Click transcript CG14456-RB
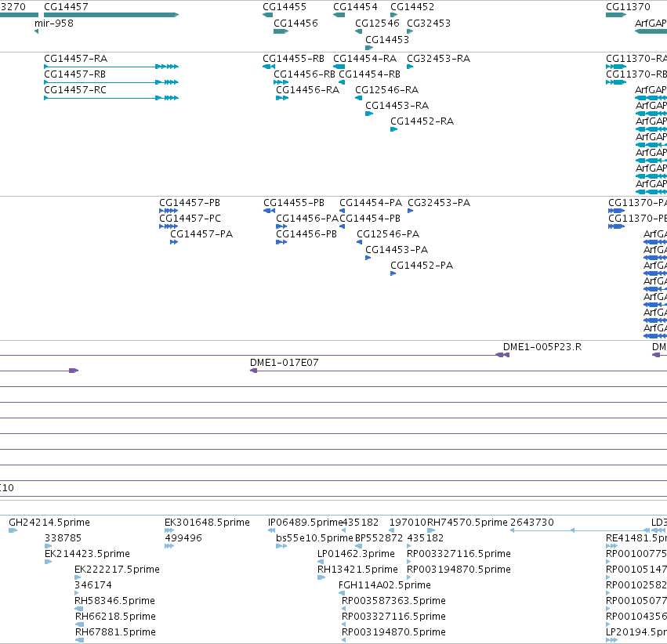This screenshot has width=667, height=644. tap(305, 74)
